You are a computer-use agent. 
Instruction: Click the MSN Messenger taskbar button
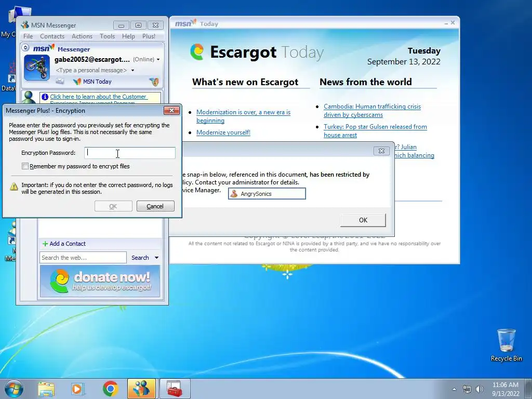[141, 389]
